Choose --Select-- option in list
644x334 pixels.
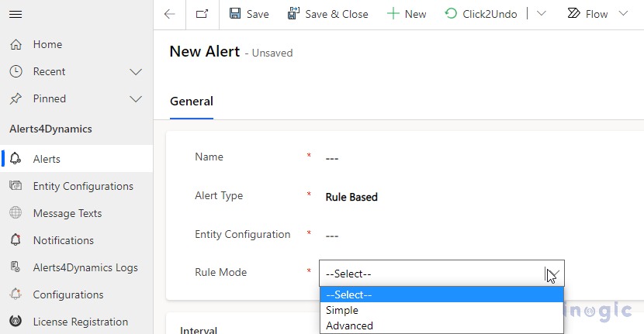442,294
